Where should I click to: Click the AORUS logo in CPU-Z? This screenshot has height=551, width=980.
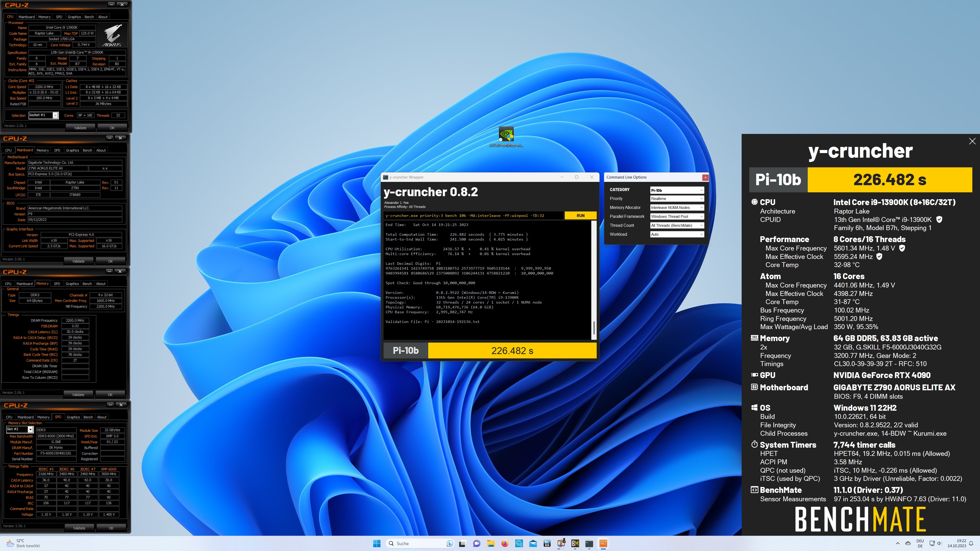[113, 35]
